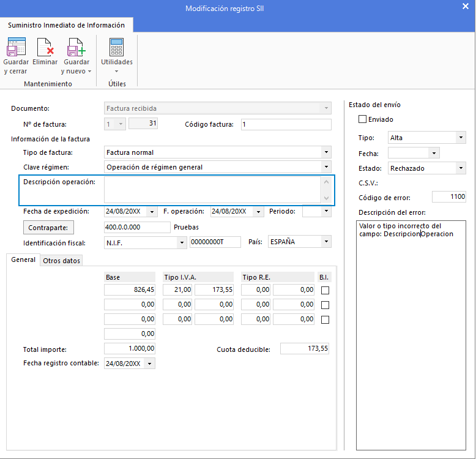Viewport: 476px width, 459px height.
Task: Open the Fecha de expedición date picker
Action: (x=153, y=212)
